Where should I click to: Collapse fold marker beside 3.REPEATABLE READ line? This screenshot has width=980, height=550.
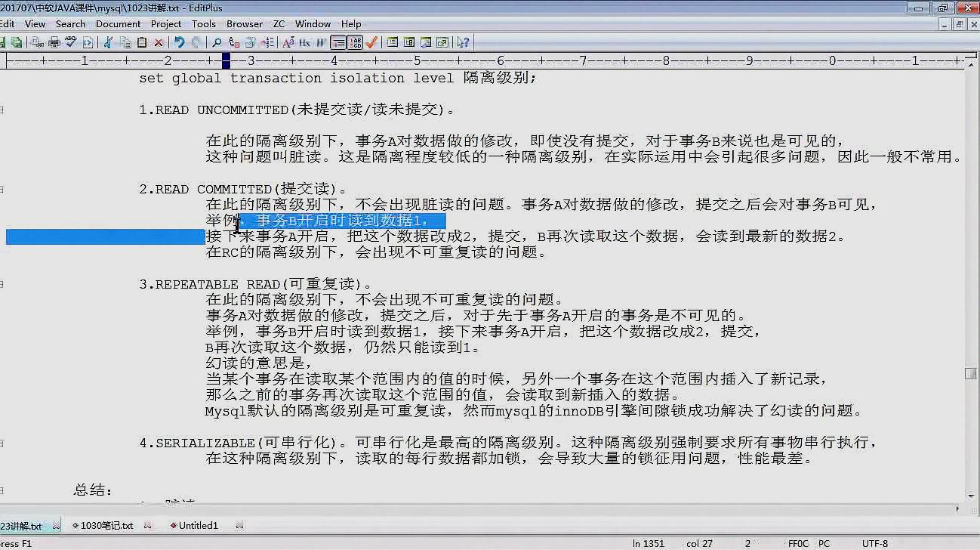pos(2,284)
